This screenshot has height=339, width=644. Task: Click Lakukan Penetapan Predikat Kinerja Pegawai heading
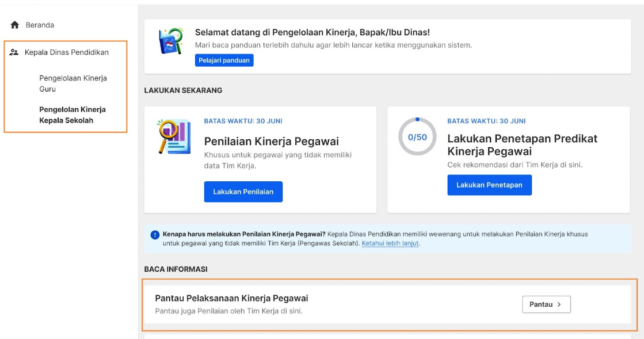tap(523, 144)
